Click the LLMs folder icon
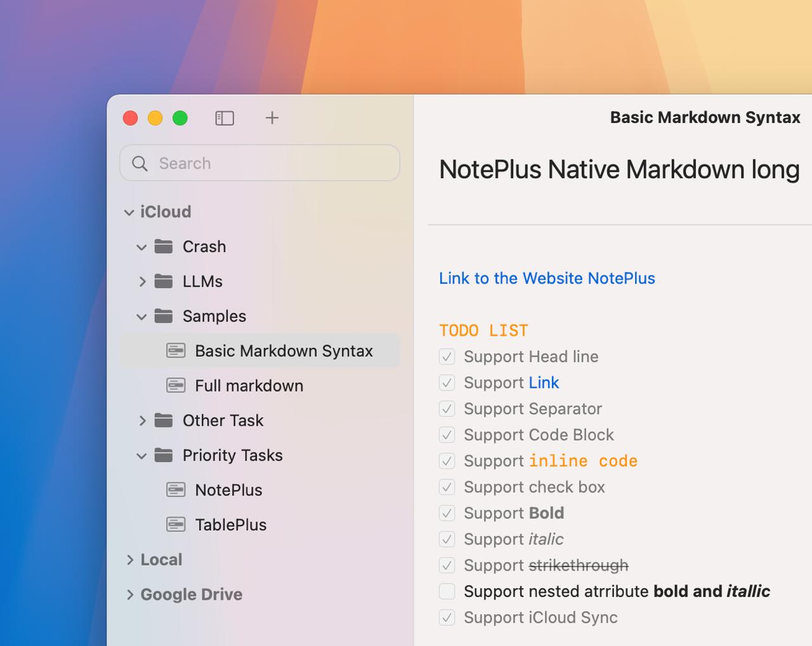 coord(164,281)
